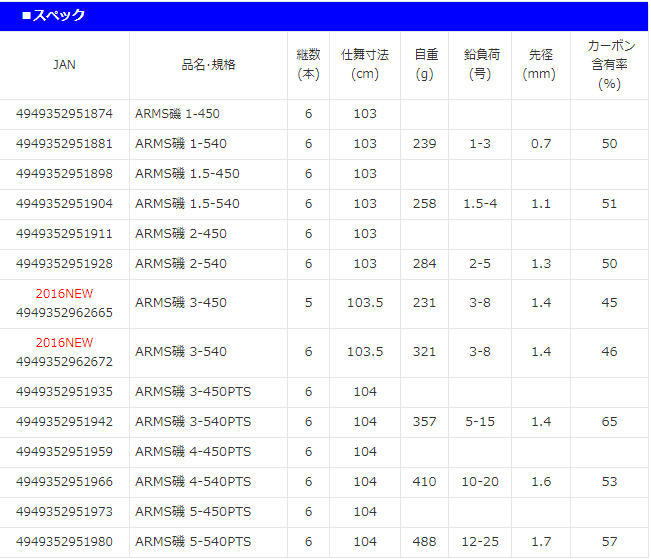The image size is (651, 559).
Task: Select product name ARMS磯 5-540PTS
Action: pyautogui.click(x=193, y=542)
